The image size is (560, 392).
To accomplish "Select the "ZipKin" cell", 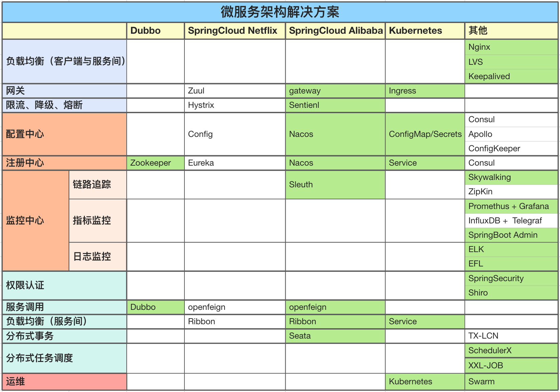I will 512,192.
